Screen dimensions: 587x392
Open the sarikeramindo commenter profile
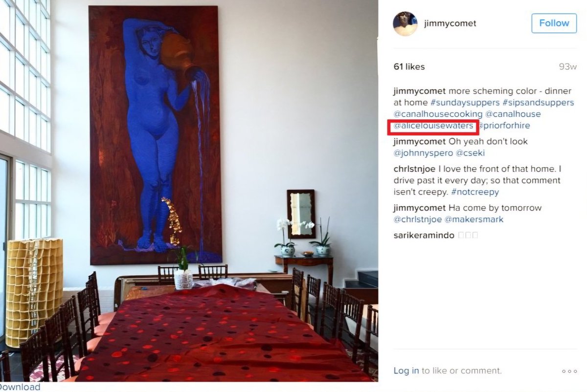pos(425,236)
